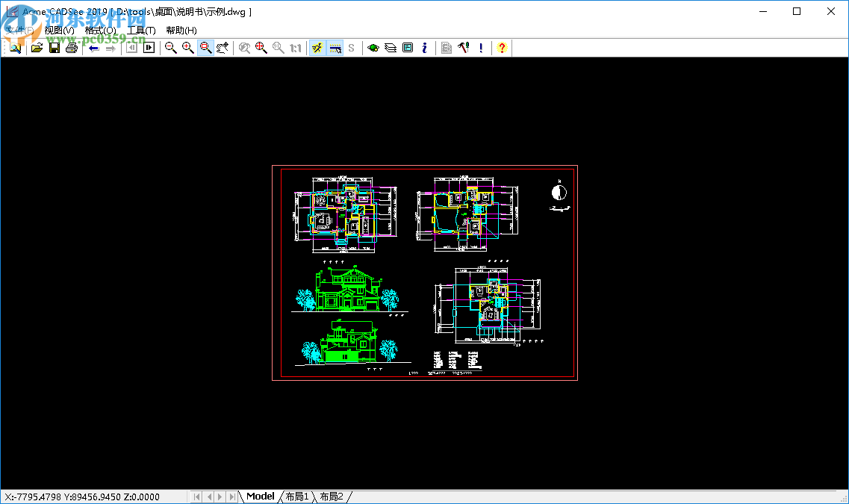Screen dimensions: 849x504
Task: Show drawing information with i icon
Action: click(424, 49)
